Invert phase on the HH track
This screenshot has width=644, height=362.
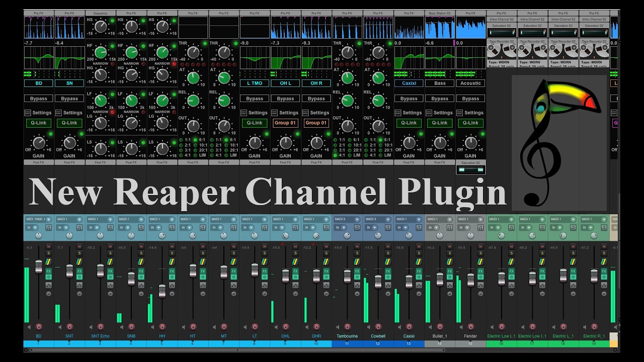[x=172, y=294]
